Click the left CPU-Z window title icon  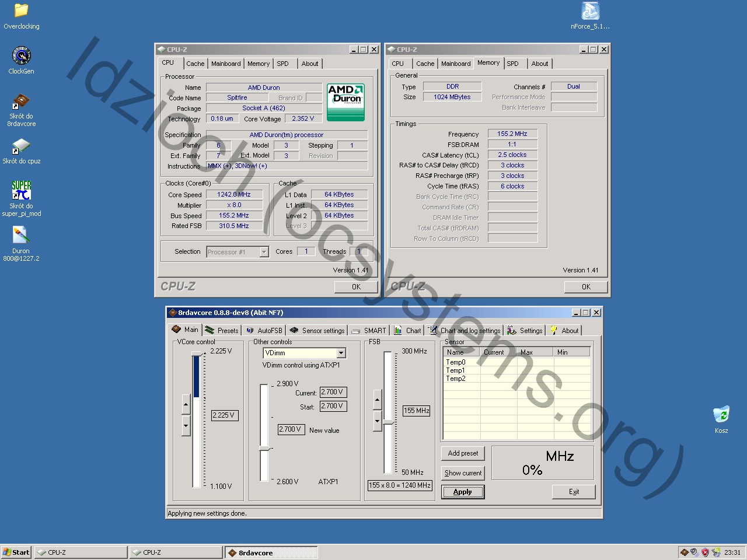click(x=161, y=50)
